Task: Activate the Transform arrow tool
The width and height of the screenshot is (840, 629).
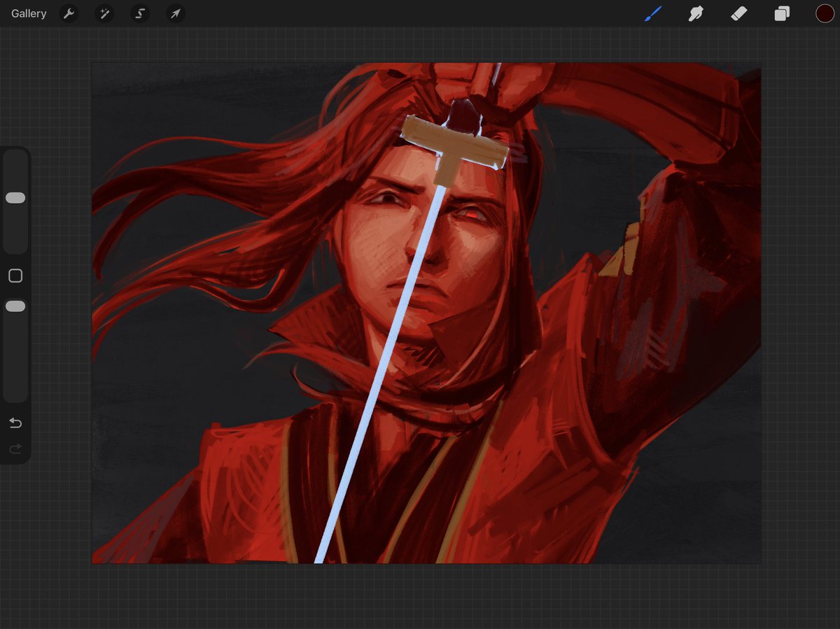Action: pos(176,13)
